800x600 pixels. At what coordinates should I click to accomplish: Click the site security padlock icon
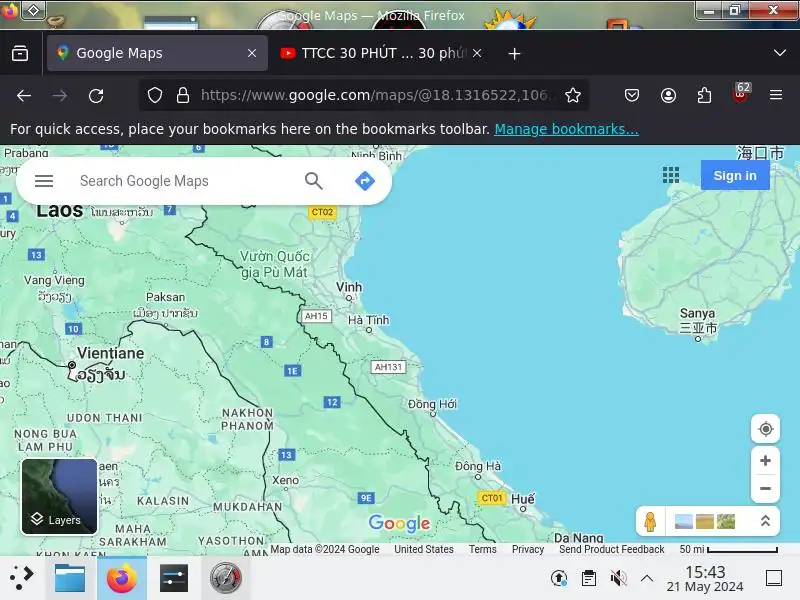183,95
